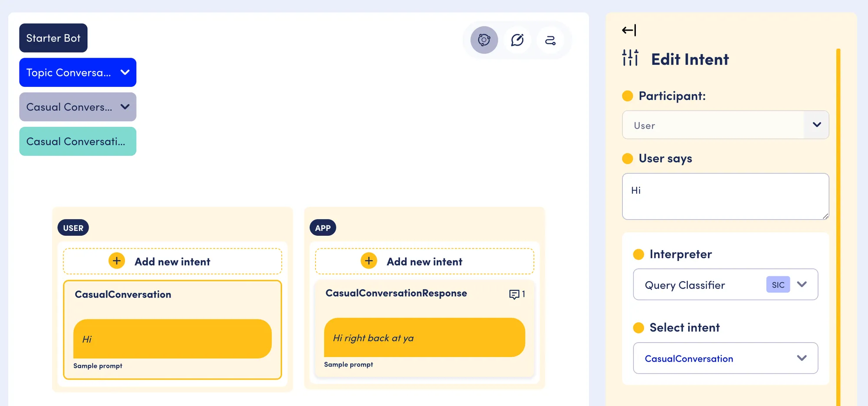Click the User says text field
Screen dimensions: 868x406
pos(725,197)
